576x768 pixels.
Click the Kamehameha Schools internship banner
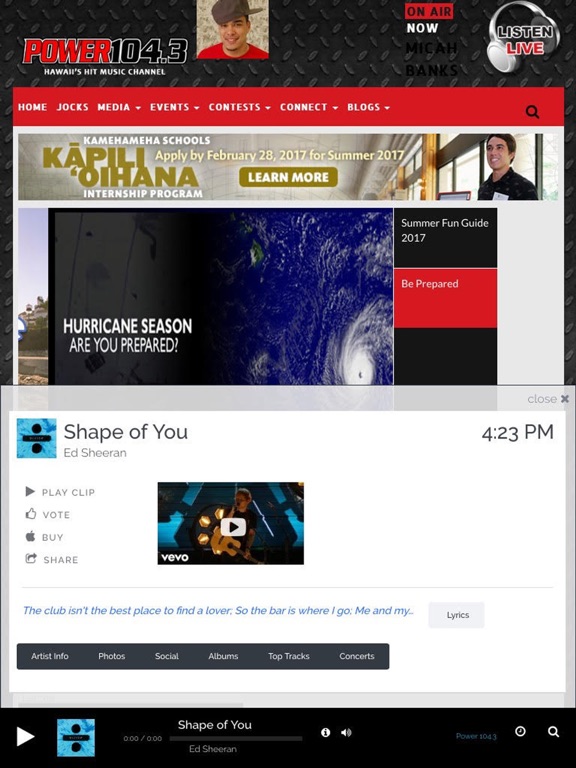pyautogui.click(x=288, y=167)
